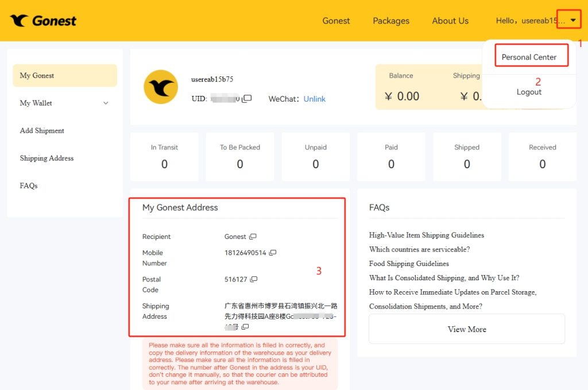Open Which countries are serviceable FAQ
The image size is (588, 390).
419,249
